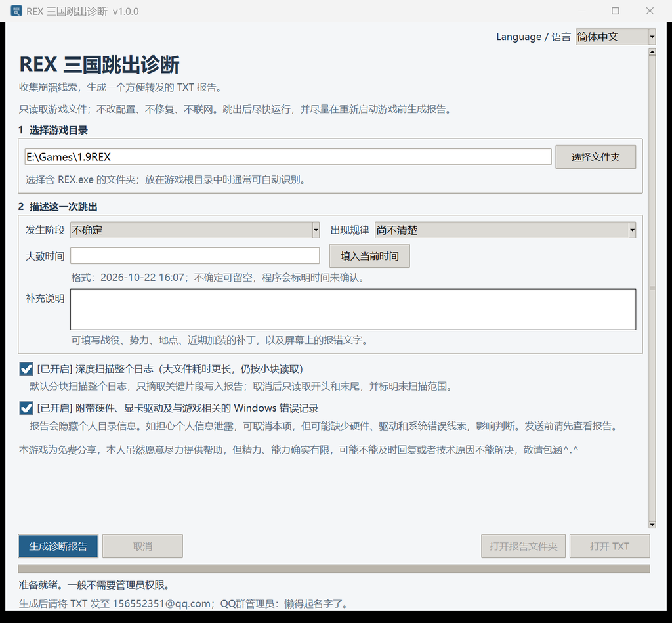Screen dimensions: 672x623
Task: Click the section label 2 描述这一次跳出
Action: [58, 207]
